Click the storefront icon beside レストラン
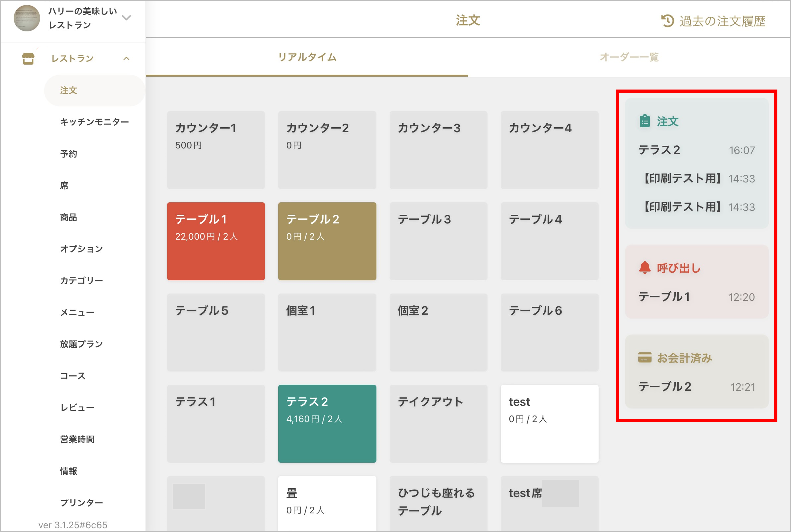 28,58
